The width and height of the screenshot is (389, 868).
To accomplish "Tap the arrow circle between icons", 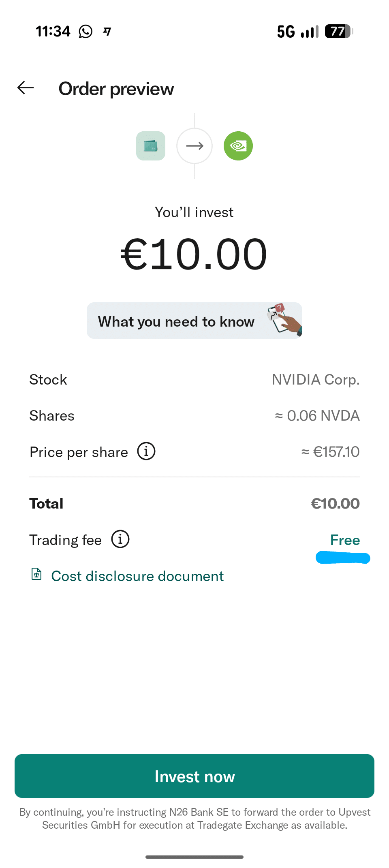I will pos(194,146).
